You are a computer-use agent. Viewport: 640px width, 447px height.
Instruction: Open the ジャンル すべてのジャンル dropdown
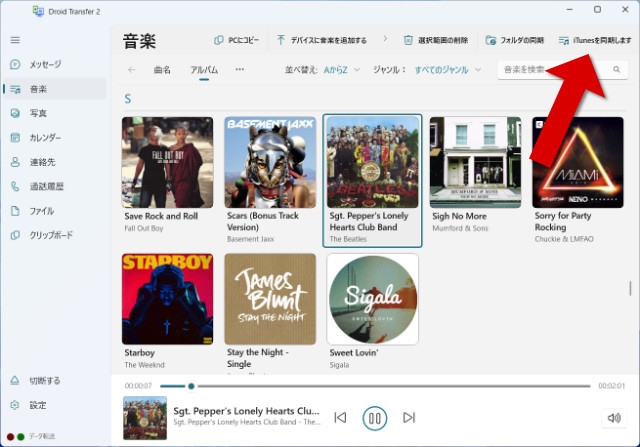(448, 70)
